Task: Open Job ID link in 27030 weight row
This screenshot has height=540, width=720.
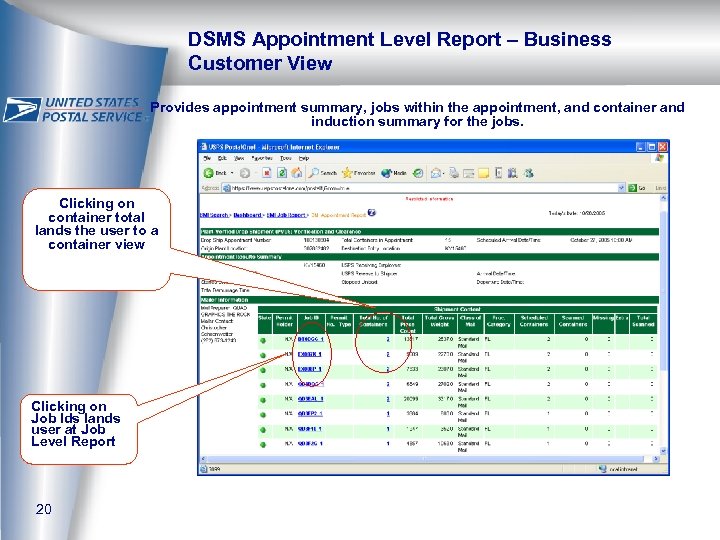Action: [x=311, y=384]
